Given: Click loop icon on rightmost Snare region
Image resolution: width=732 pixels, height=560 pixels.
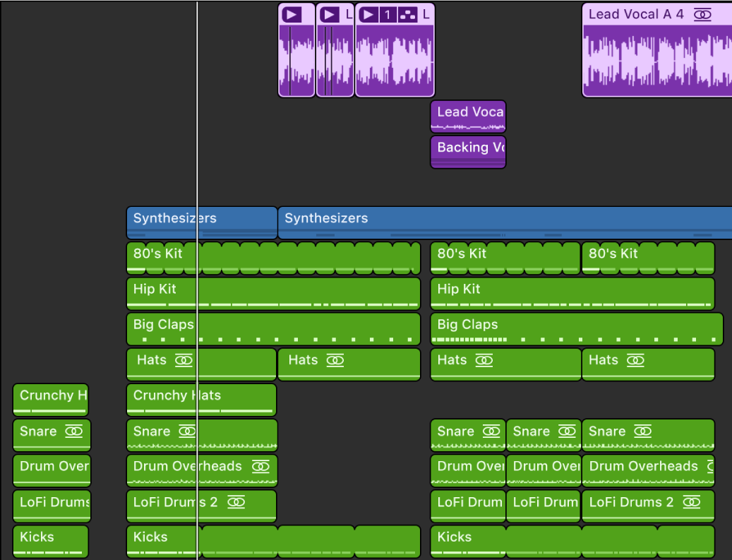Looking at the screenshot, I should pos(642,431).
